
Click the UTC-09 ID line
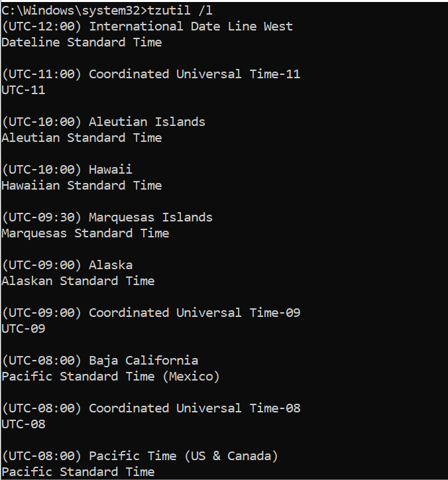[23, 329]
